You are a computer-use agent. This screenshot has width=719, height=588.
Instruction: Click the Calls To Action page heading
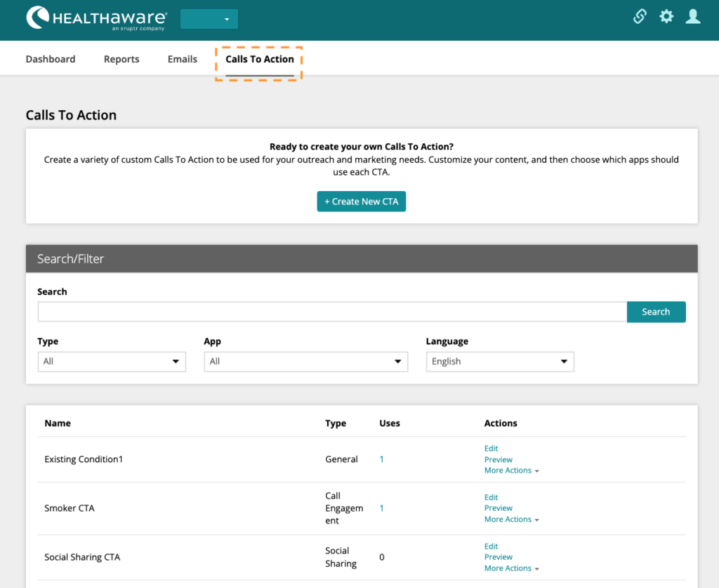pos(71,115)
